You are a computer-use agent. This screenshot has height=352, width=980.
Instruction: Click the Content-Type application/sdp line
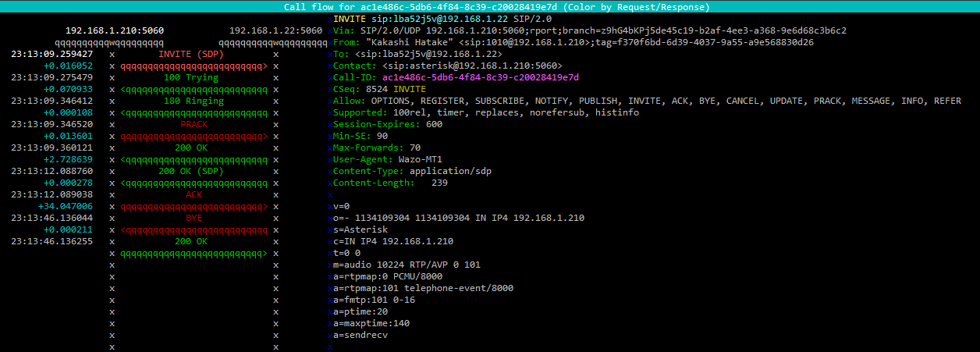[x=412, y=171]
